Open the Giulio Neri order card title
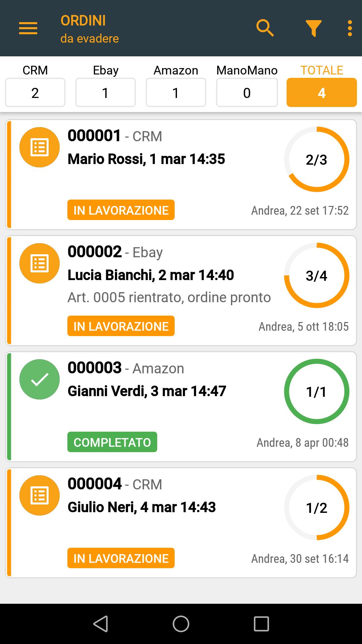362x644 pixels. (142, 507)
